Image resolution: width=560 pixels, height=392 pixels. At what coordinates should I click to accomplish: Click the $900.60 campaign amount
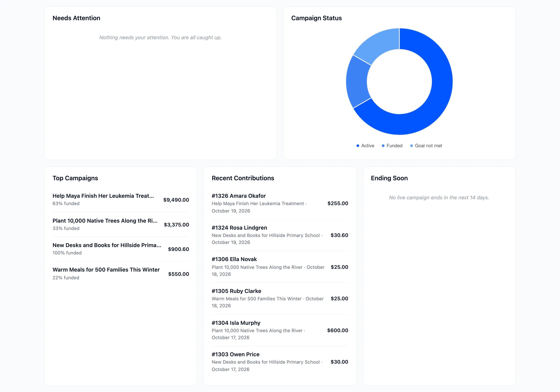[x=178, y=249]
